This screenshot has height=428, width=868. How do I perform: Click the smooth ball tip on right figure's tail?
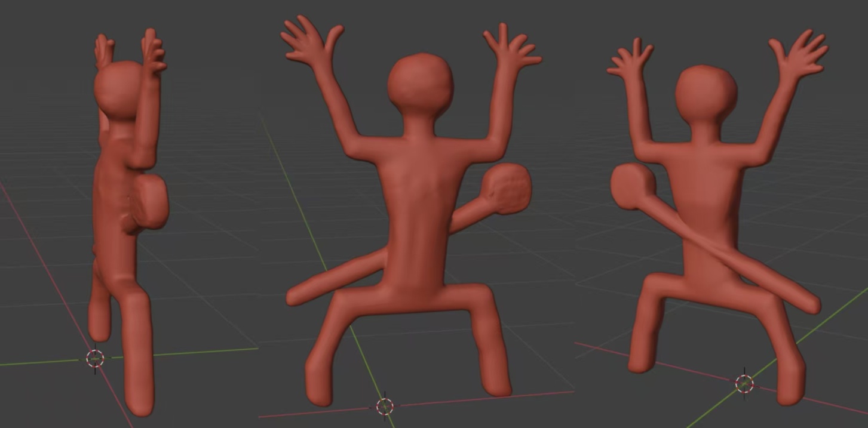click(633, 186)
